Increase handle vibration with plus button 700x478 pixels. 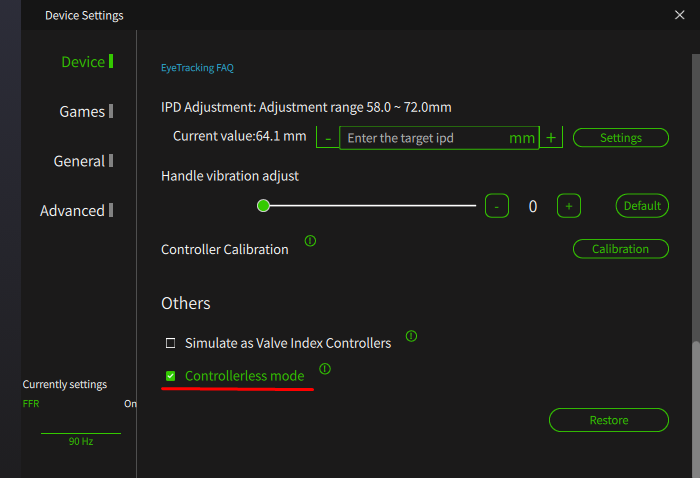[568, 206]
